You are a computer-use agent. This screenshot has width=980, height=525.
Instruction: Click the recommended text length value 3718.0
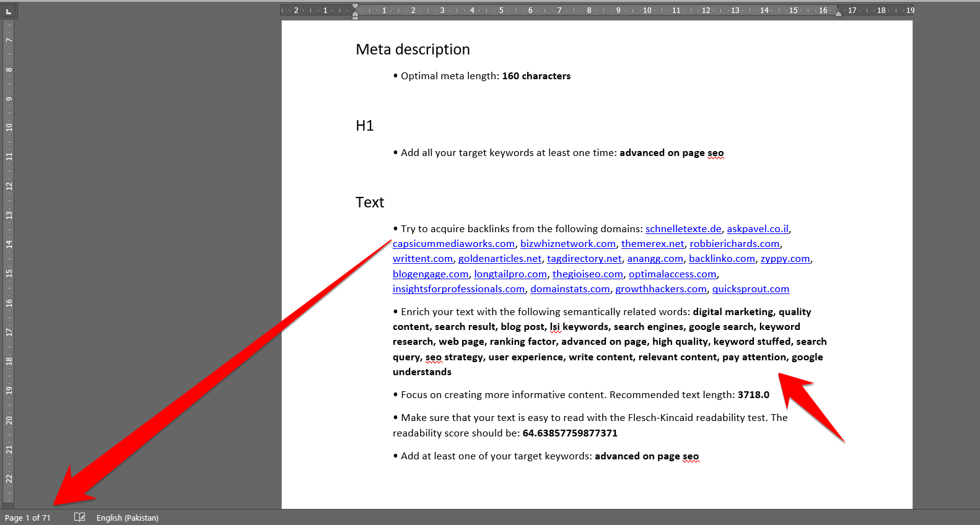tap(753, 395)
